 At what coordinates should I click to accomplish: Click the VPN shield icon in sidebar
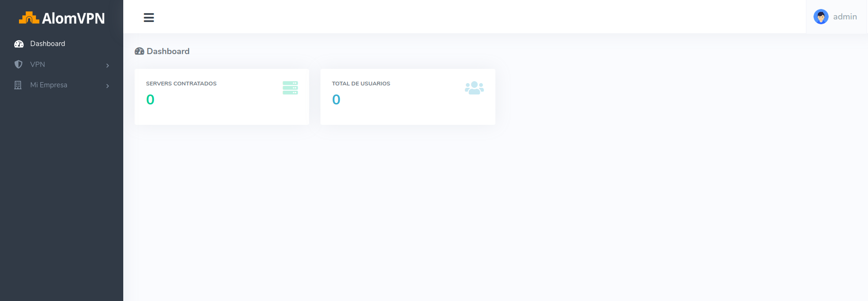pyautogui.click(x=18, y=65)
